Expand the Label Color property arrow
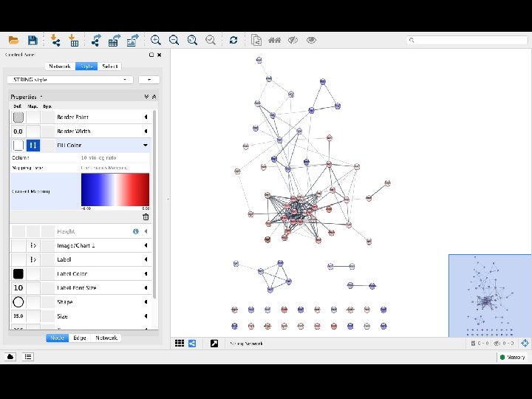Image resolution: width=532 pixels, height=399 pixels. (146, 274)
